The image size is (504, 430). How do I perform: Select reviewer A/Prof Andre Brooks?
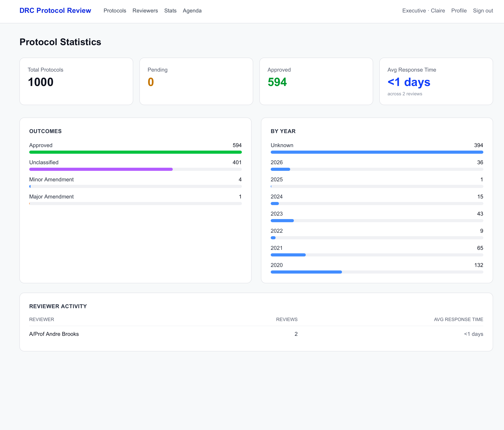pyautogui.click(x=54, y=334)
